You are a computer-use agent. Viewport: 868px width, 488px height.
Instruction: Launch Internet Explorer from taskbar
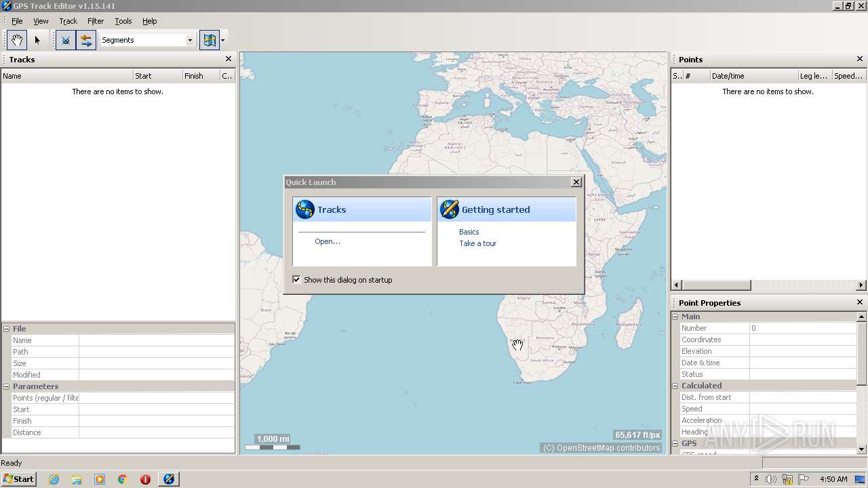click(x=54, y=479)
